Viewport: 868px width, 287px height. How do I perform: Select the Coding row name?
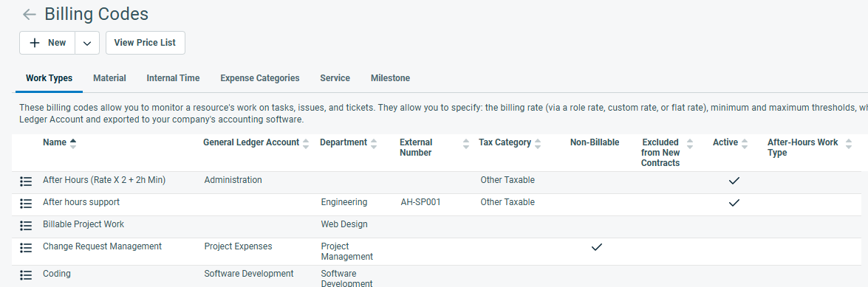tap(56, 274)
